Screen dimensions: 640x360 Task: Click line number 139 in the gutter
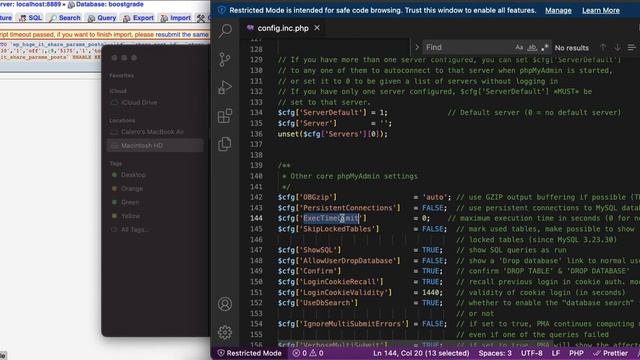[x=256, y=165]
